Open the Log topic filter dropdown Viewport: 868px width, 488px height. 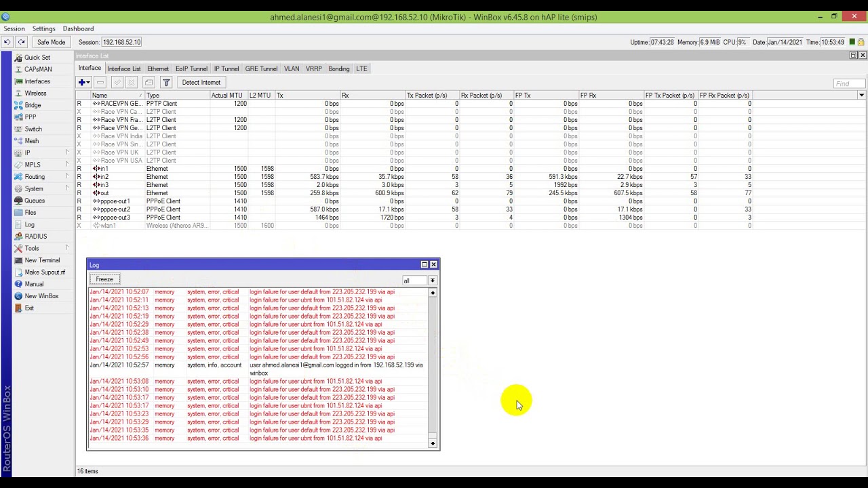pos(433,281)
